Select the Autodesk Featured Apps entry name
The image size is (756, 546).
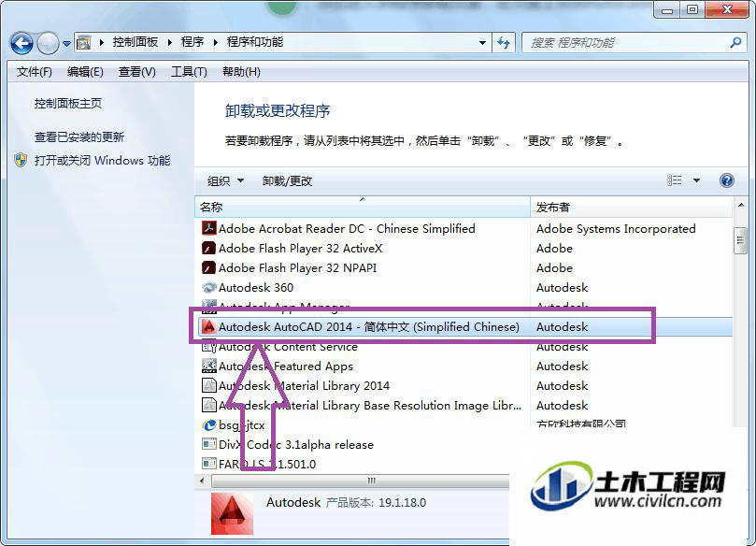coord(285,366)
